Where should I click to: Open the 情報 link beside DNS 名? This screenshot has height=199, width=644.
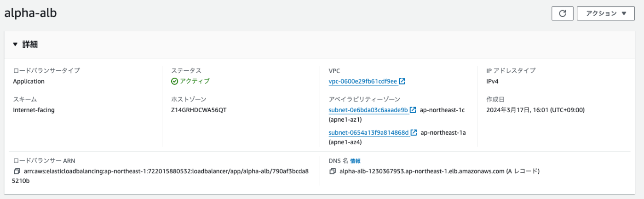click(356, 161)
